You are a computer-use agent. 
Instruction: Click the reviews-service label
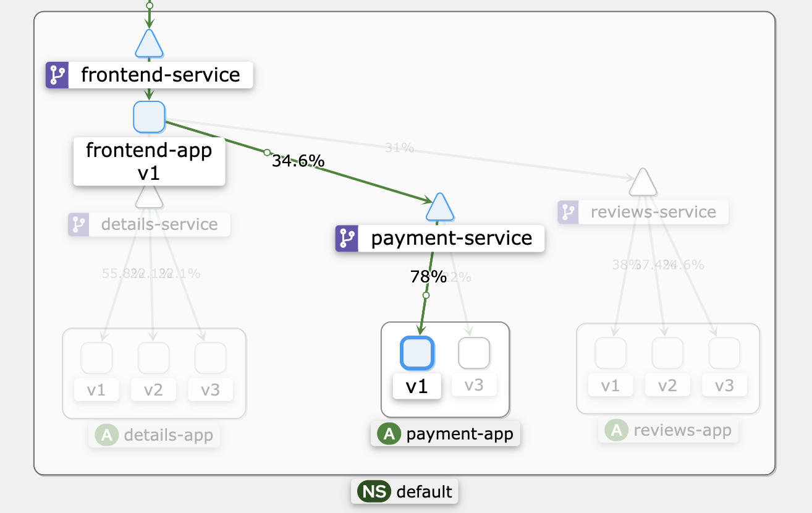tap(653, 212)
